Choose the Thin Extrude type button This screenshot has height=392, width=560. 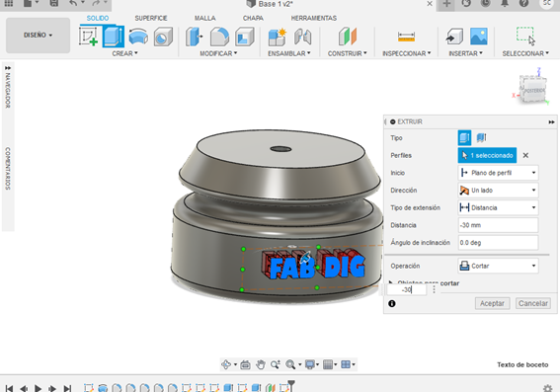tap(481, 137)
